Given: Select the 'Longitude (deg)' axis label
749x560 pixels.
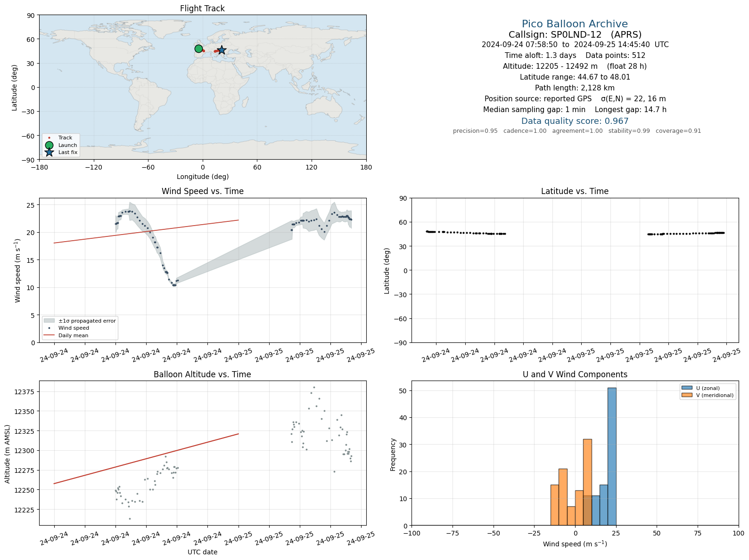Looking at the screenshot, I should coord(203,177).
